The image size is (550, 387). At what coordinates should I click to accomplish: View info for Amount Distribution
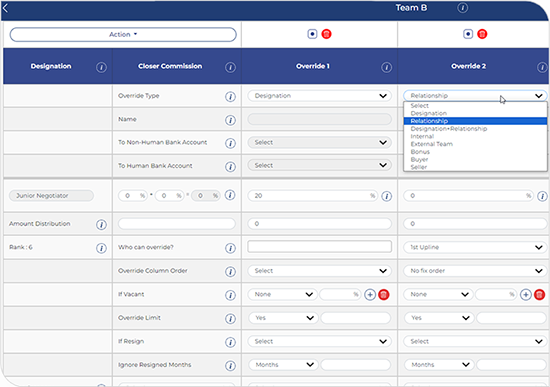tap(101, 225)
